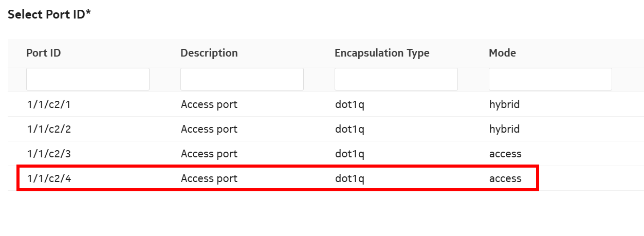Click the dot1q cell in row 1/1/c2/1
Image resolution: width=644 pixels, height=236 pixels.
pyautogui.click(x=349, y=104)
